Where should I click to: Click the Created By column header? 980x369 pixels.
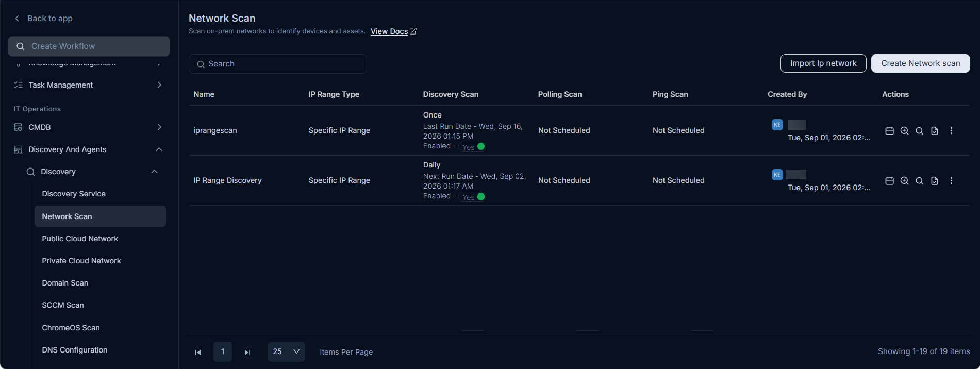(787, 94)
